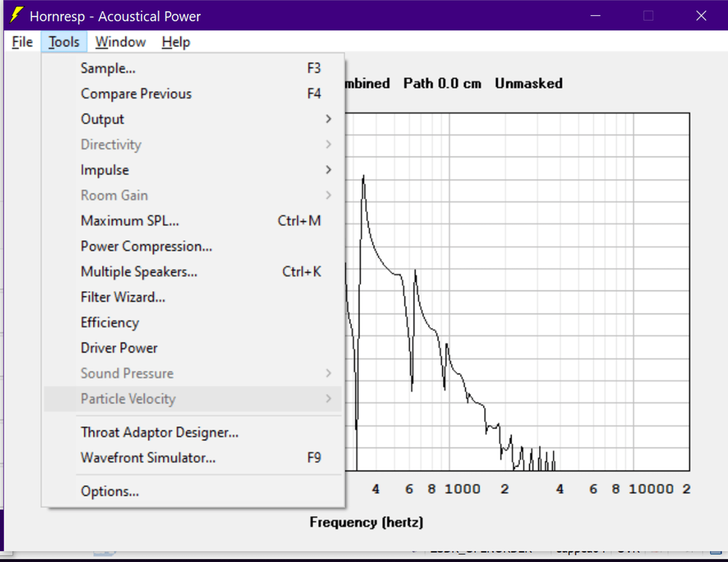This screenshot has width=728, height=562.
Task: Click the acoustical power response chart
Action: (x=517, y=292)
